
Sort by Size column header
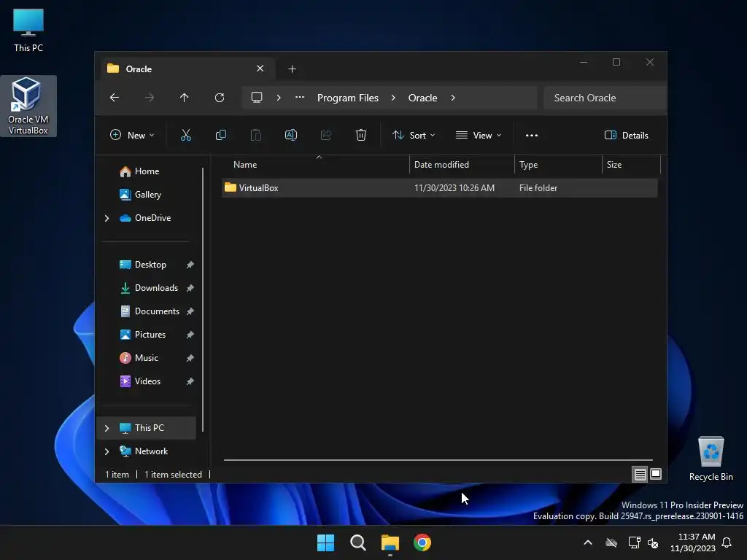click(632, 165)
